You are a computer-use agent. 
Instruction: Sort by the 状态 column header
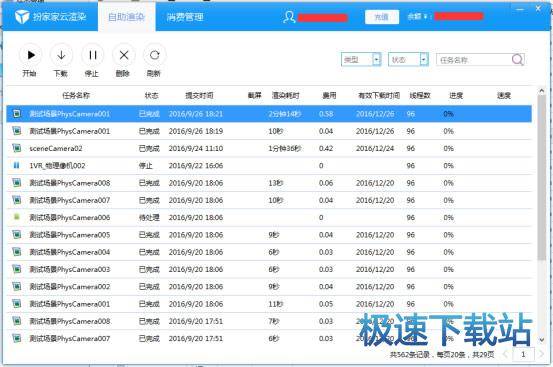[152, 95]
